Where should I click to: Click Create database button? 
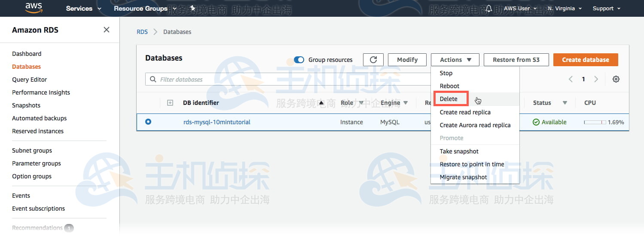[x=586, y=60]
